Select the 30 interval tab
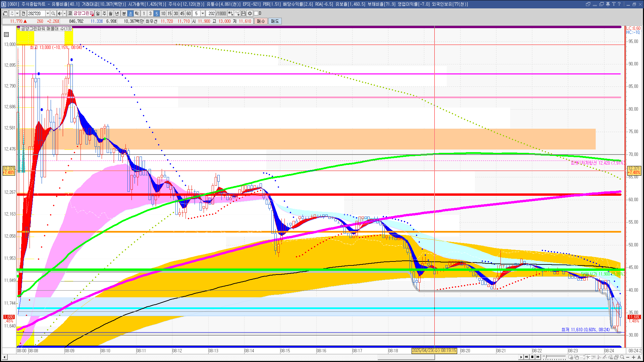Screen dimensions: 644x362 tap(176, 13)
